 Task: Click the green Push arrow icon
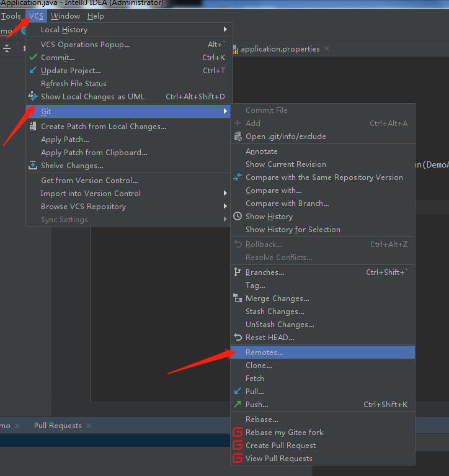[x=238, y=404]
